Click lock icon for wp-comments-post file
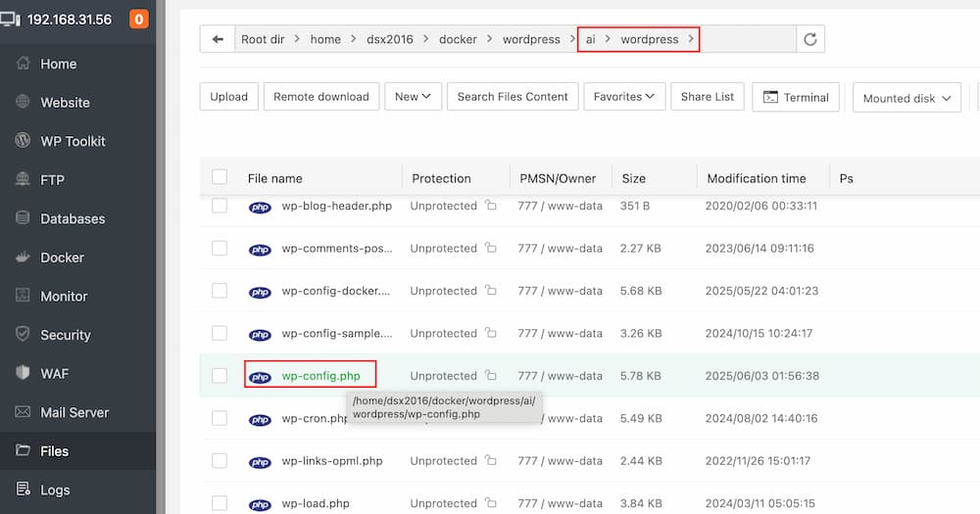This screenshot has width=980, height=514. click(491, 248)
